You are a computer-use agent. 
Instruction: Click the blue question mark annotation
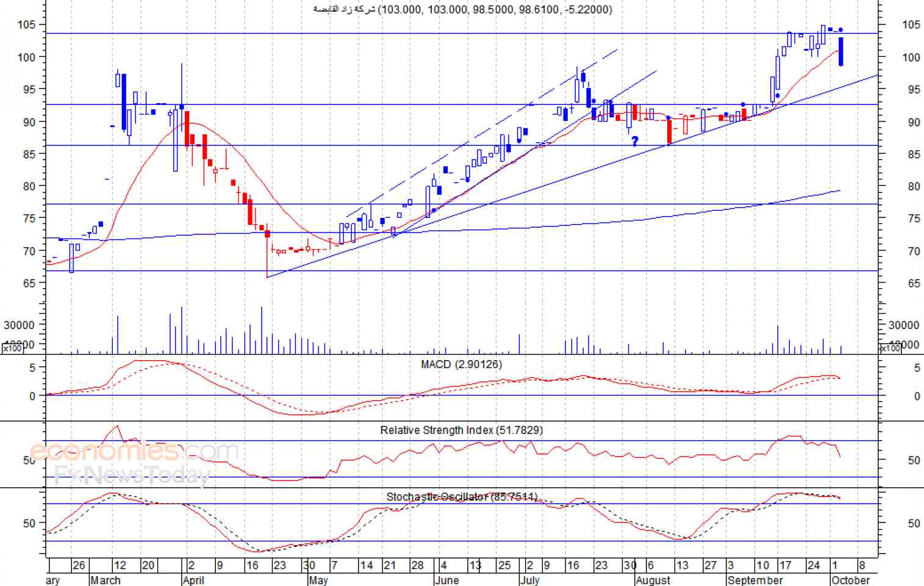point(635,142)
